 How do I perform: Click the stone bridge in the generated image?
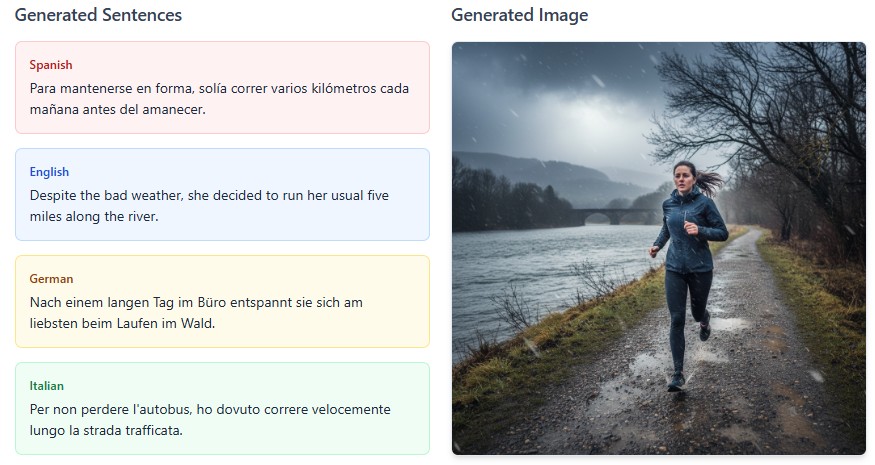(604, 215)
